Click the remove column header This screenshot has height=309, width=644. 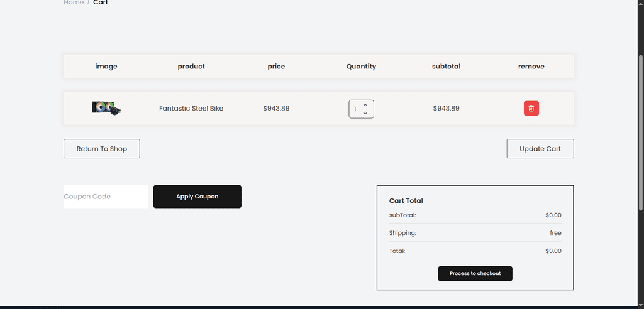click(531, 67)
